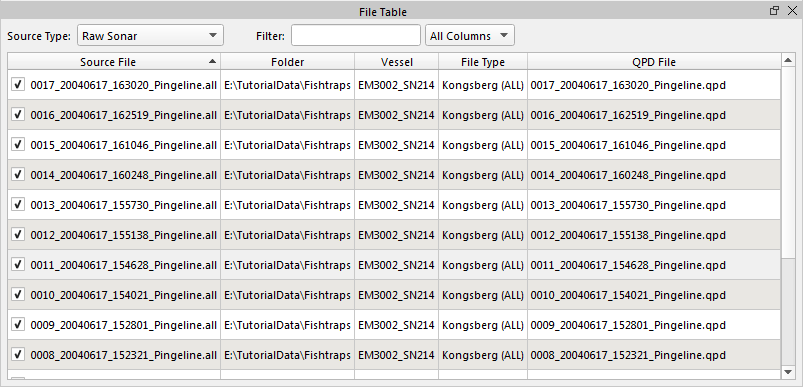Toggle checkbox for file 0016_20040617_162519_Pingeline.all
Image resolution: width=803 pixels, height=387 pixels.
tap(18, 115)
